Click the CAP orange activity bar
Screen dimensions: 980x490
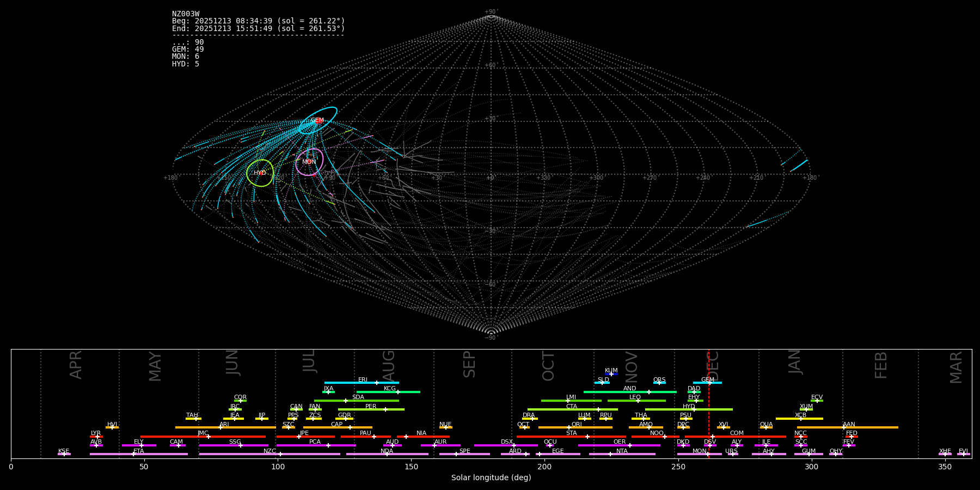[x=338, y=427]
